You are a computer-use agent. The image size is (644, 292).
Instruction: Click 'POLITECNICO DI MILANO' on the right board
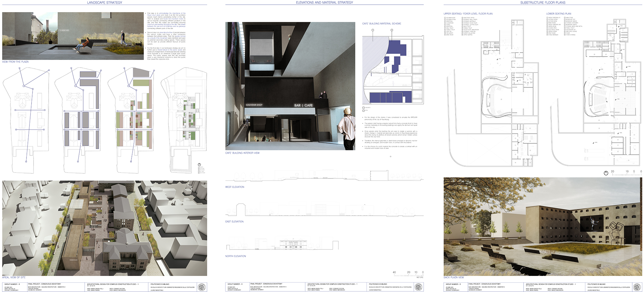[596, 284]
